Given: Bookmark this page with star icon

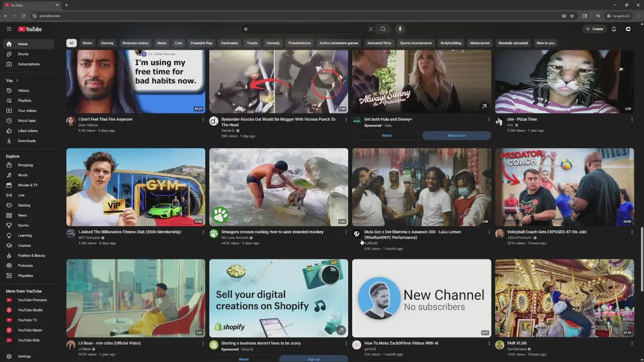Looking at the screenshot, I should (x=572, y=16).
